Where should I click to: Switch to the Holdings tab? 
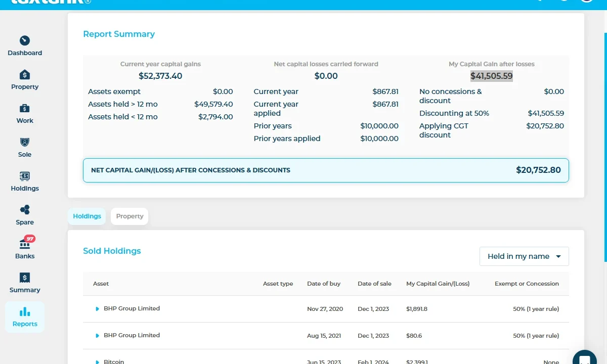[87, 216]
